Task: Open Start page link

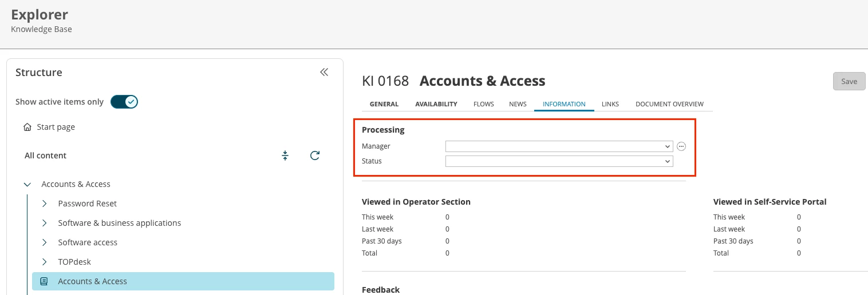Action: click(x=56, y=127)
